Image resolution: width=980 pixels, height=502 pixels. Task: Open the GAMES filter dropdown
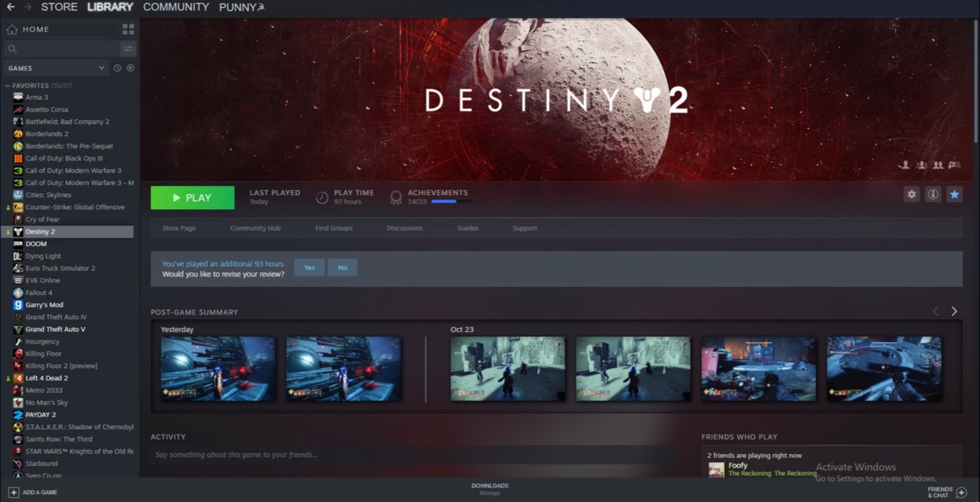pos(56,68)
